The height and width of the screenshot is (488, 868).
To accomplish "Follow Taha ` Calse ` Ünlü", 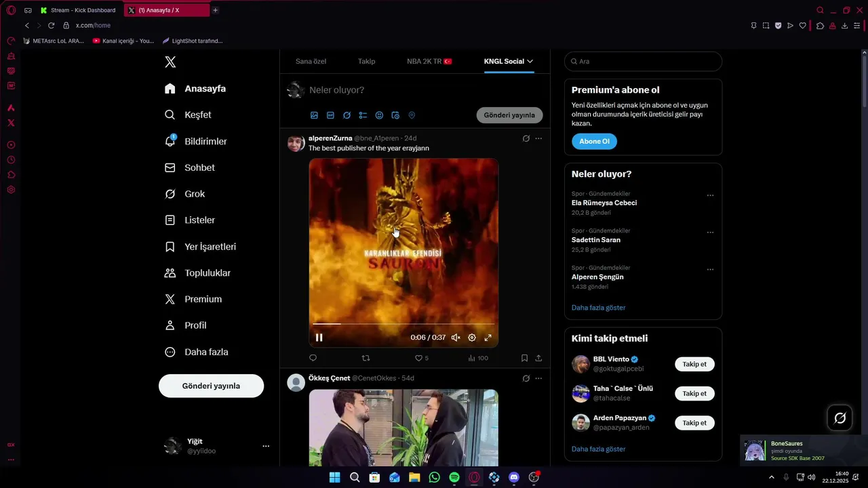I will (694, 393).
